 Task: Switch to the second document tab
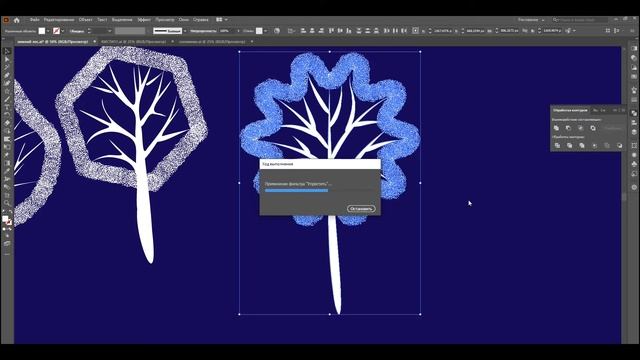tap(132, 42)
